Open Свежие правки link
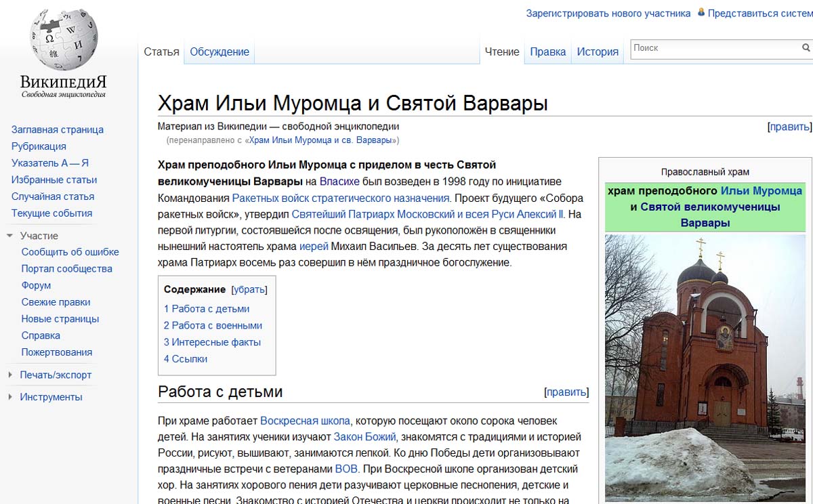Screen dimensions: 813x504 tap(56, 302)
